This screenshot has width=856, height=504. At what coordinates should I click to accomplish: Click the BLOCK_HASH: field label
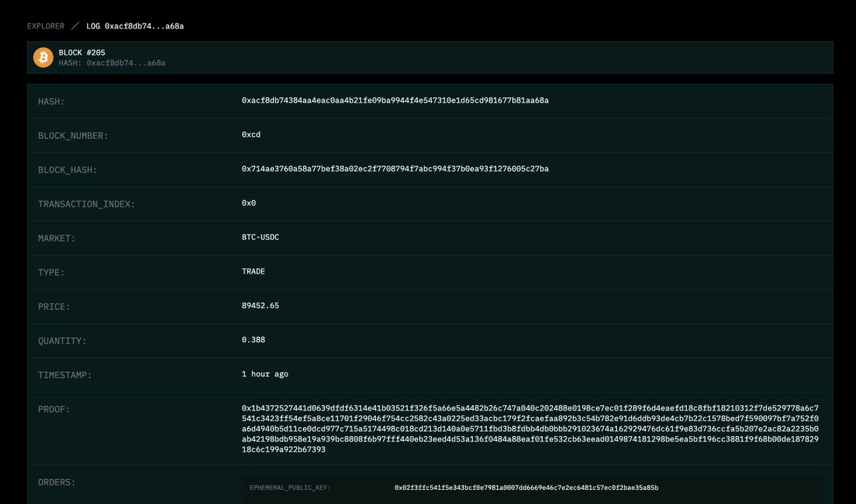click(68, 170)
